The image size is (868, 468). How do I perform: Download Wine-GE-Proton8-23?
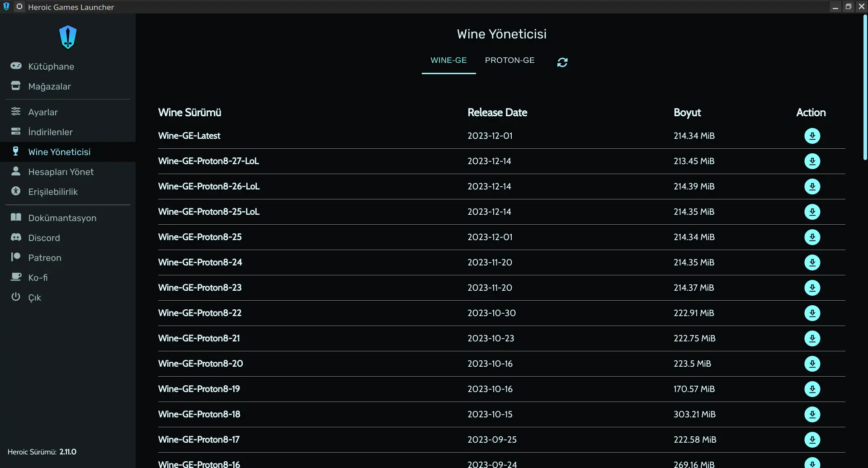tap(812, 288)
